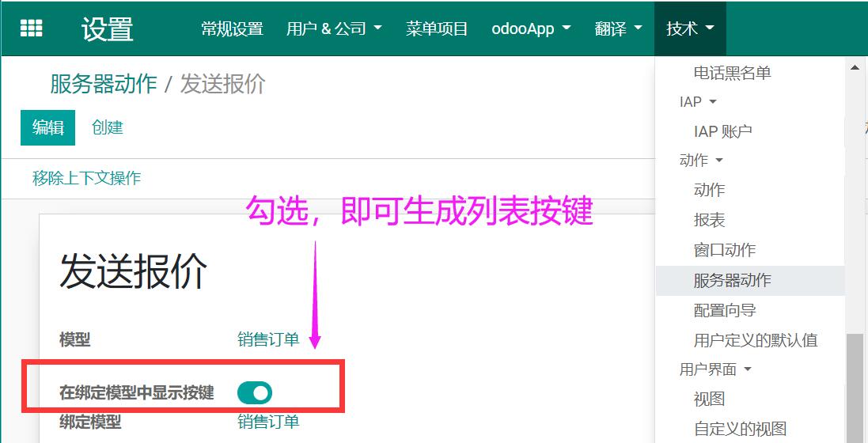
Task: Toggle 在绑定模型中显示按键 switch
Action: pyautogui.click(x=255, y=393)
